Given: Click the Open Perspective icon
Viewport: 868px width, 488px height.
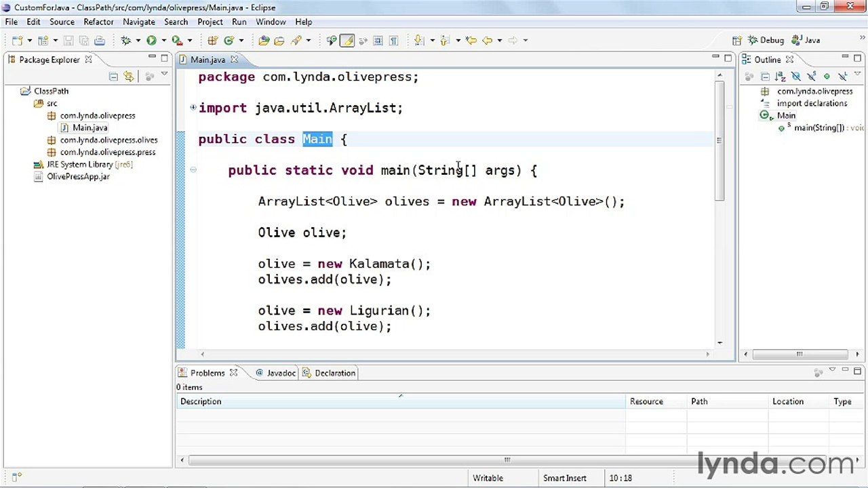Looking at the screenshot, I should click(x=737, y=41).
